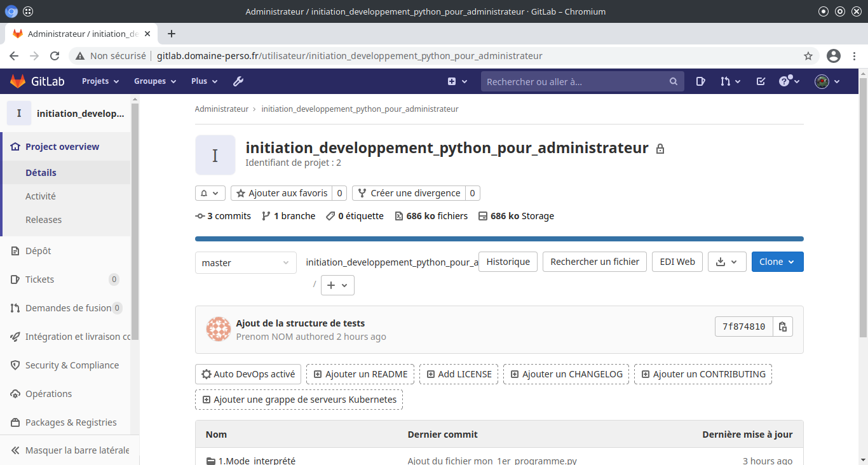Expand the download source code dropdown

tap(727, 262)
